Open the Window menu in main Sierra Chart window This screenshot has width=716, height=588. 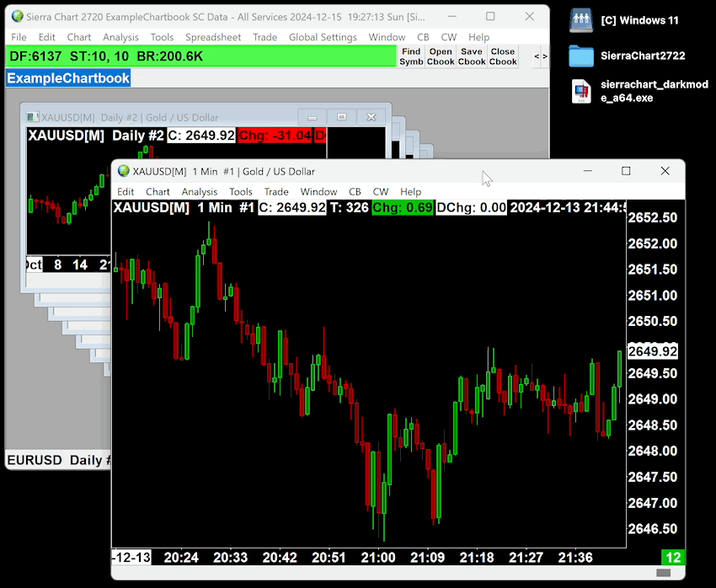pos(387,37)
